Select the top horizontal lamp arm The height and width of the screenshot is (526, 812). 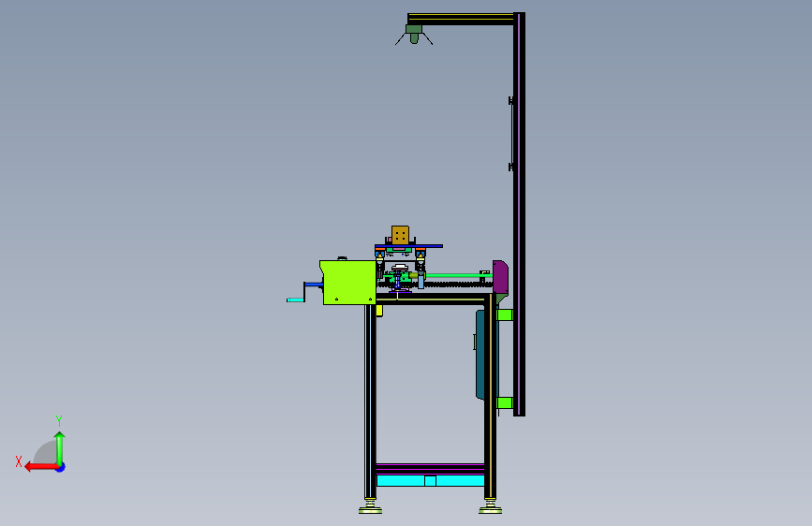pyautogui.click(x=461, y=19)
